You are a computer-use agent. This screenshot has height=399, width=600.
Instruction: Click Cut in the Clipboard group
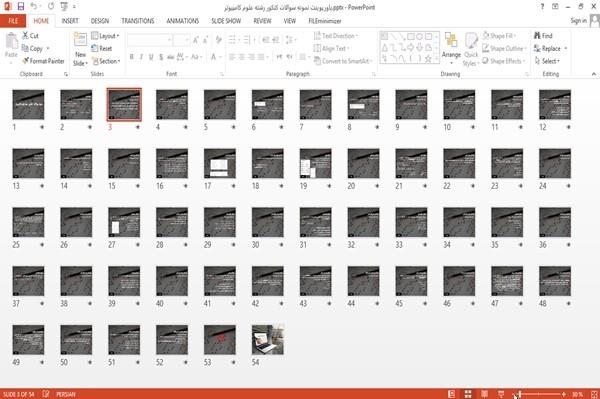pos(30,36)
